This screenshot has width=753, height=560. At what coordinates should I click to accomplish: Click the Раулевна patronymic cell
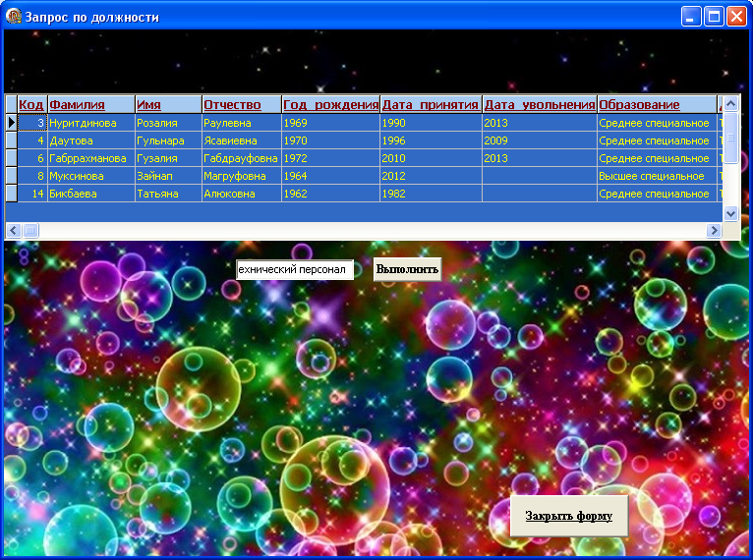[x=242, y=123]
